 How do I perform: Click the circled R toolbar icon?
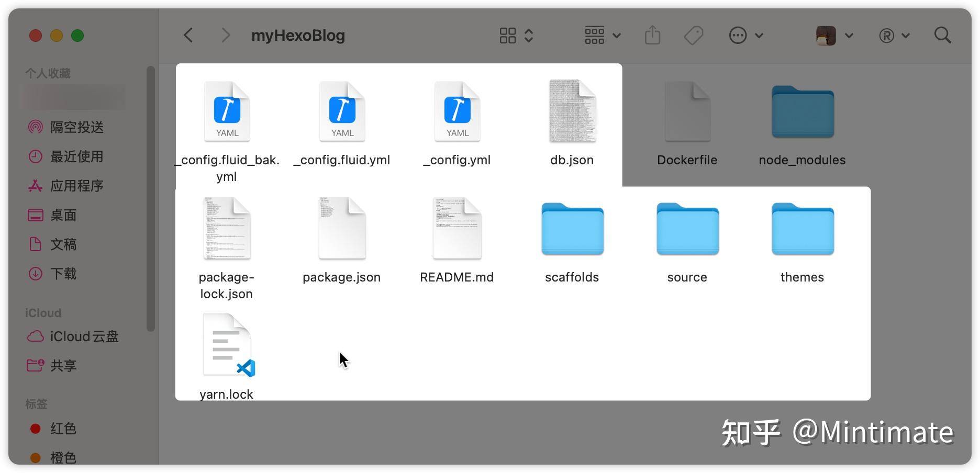(x=886, y=36)
